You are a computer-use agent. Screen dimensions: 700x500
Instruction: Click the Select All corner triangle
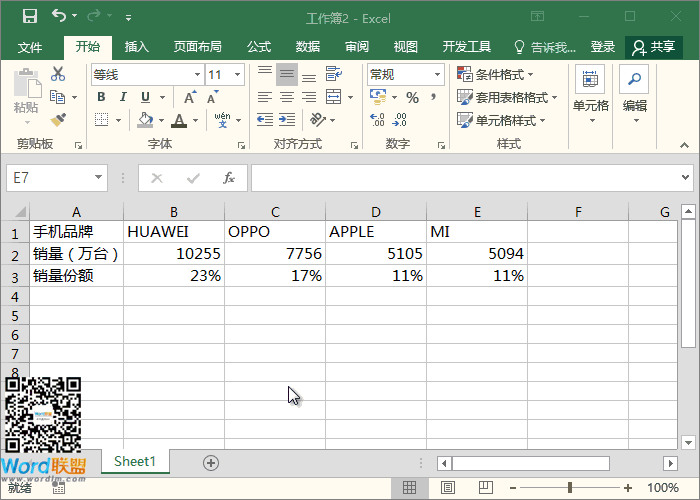pos(20,211)
